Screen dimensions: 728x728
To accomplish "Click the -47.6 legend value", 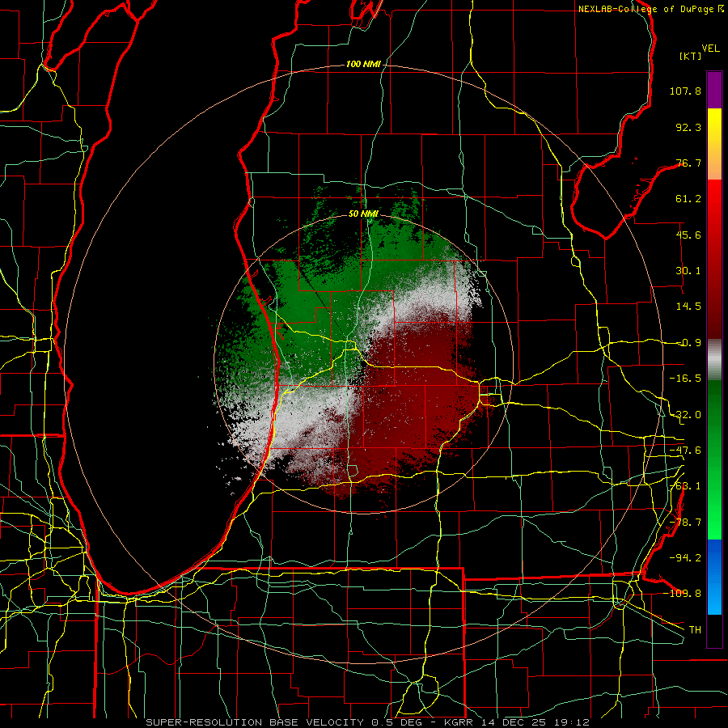I will pyautogui.click(x=685, y=451).
